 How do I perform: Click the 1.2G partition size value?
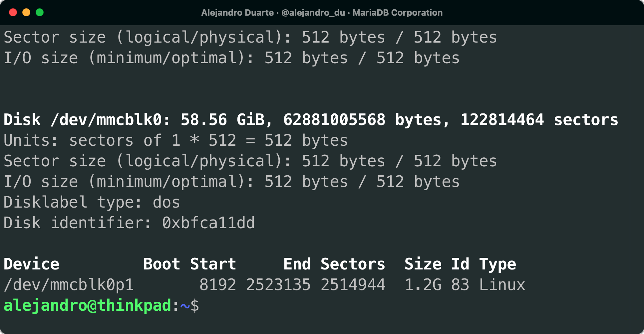(x=423, y=285)
